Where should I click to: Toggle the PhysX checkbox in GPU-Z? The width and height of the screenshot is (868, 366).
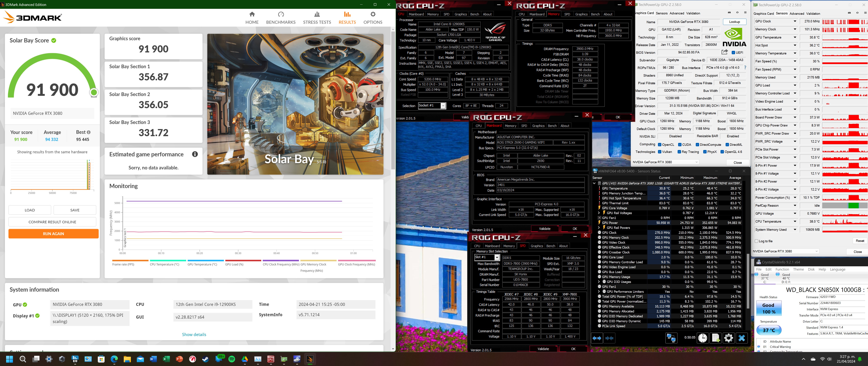[705, 152]
